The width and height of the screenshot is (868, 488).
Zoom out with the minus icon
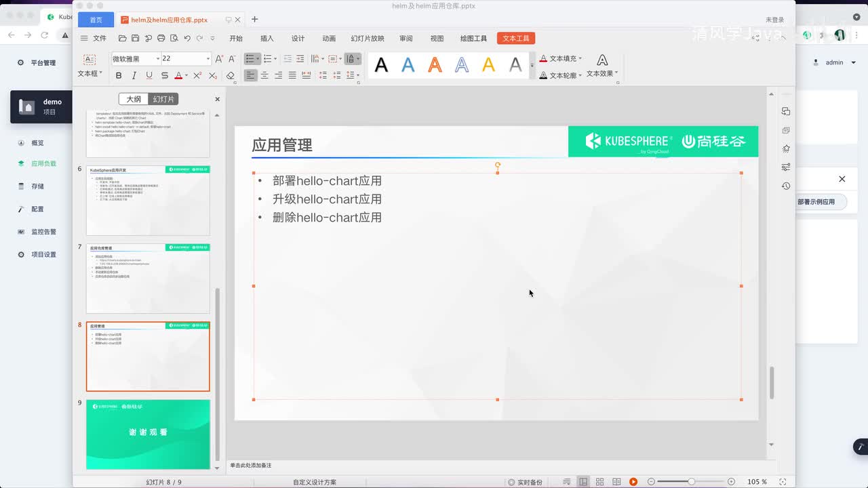(652, 482)
